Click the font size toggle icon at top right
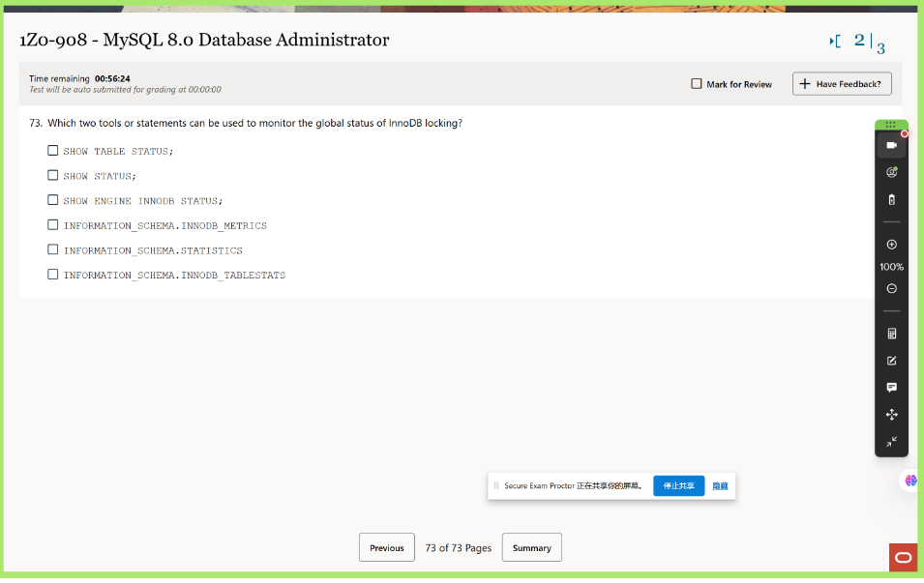Viewport: 924px width, 583px height. 835,42
